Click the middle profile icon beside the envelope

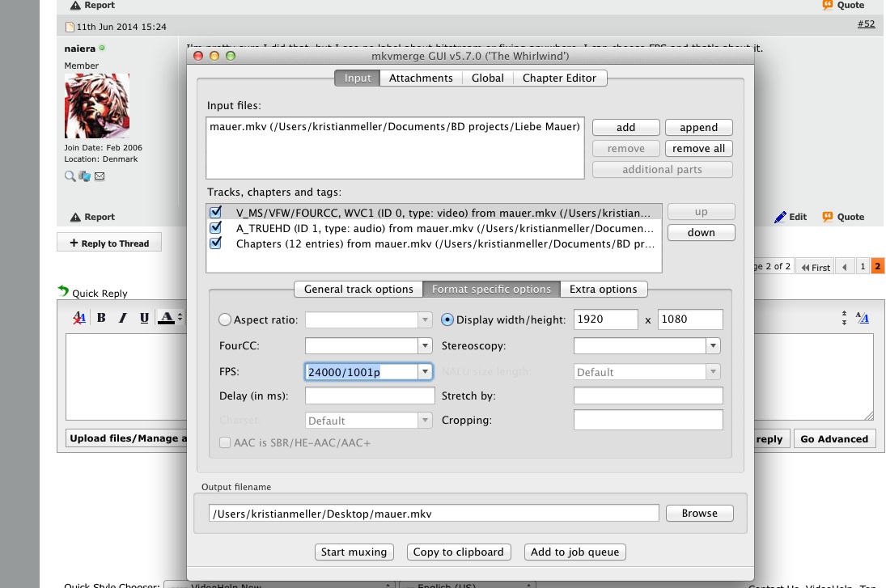click(x=85, y=176)
